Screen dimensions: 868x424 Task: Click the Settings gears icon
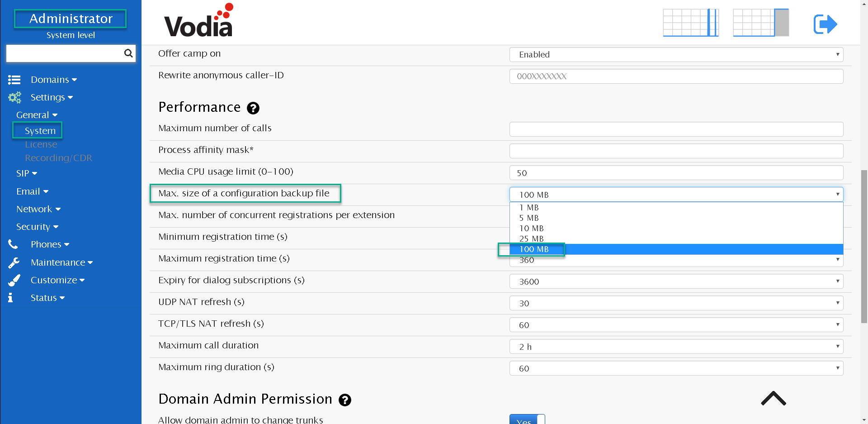14,97
